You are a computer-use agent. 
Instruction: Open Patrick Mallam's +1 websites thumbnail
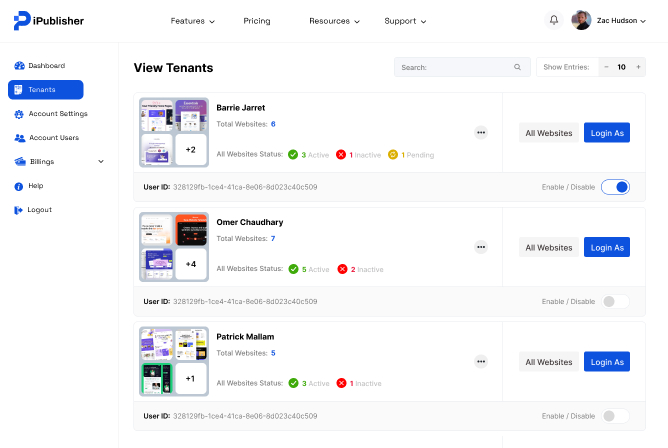[191, 378]
